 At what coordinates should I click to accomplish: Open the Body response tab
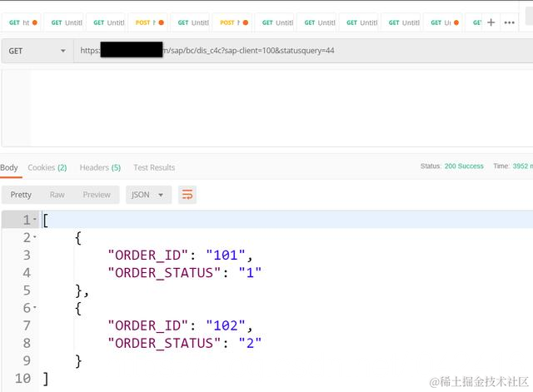point(9,167)
